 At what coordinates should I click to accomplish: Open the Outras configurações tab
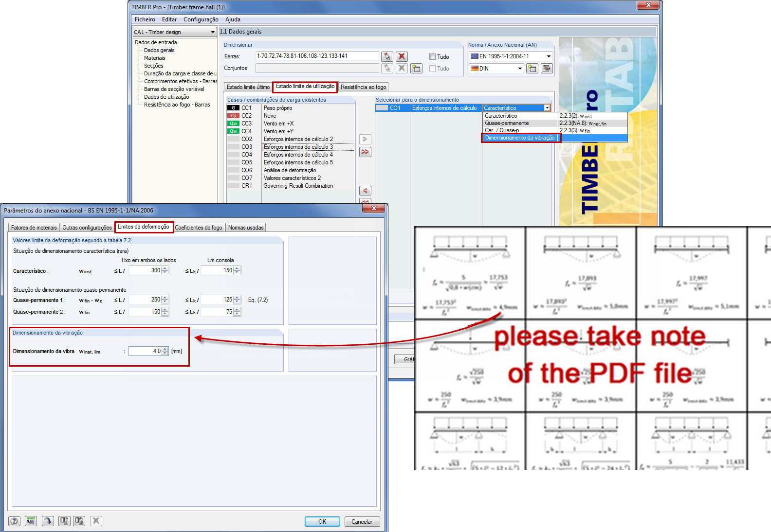87,228
